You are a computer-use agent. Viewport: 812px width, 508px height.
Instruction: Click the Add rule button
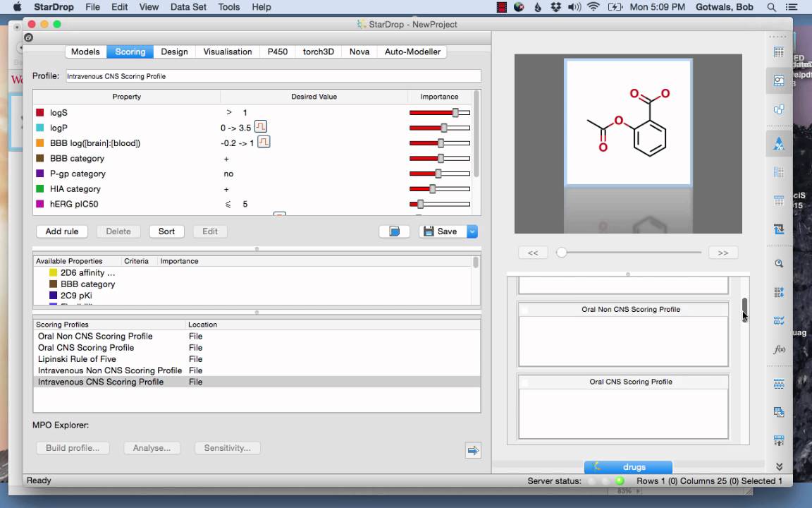61,231
